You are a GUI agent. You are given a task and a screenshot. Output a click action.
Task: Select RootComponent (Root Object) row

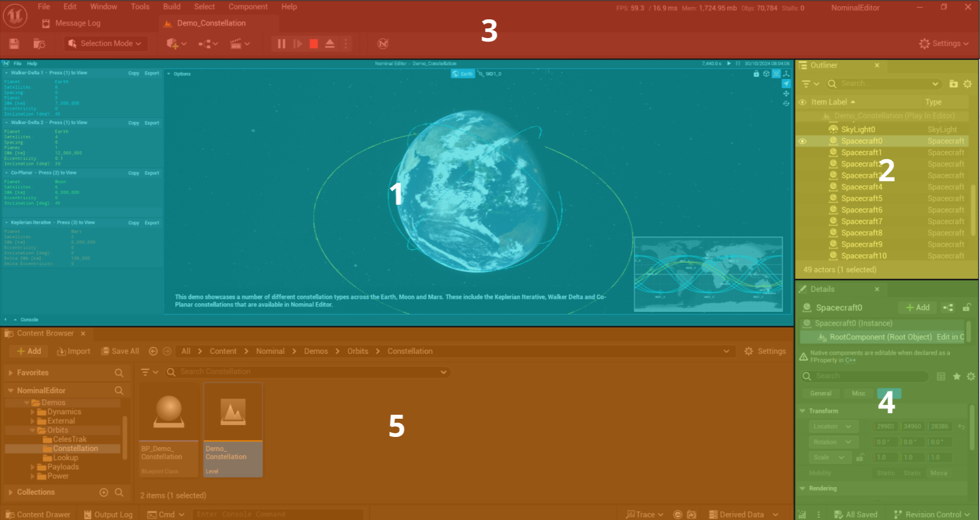point(882,337)
